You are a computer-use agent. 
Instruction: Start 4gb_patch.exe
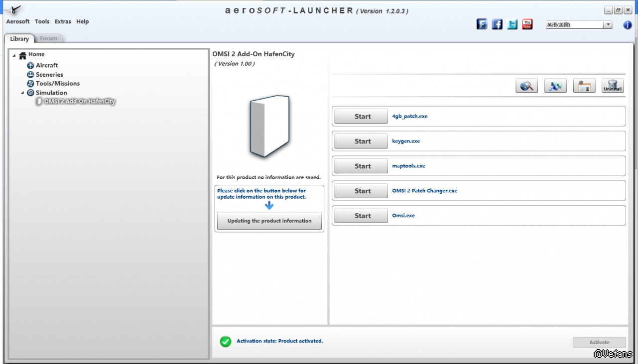click(361, 117)
